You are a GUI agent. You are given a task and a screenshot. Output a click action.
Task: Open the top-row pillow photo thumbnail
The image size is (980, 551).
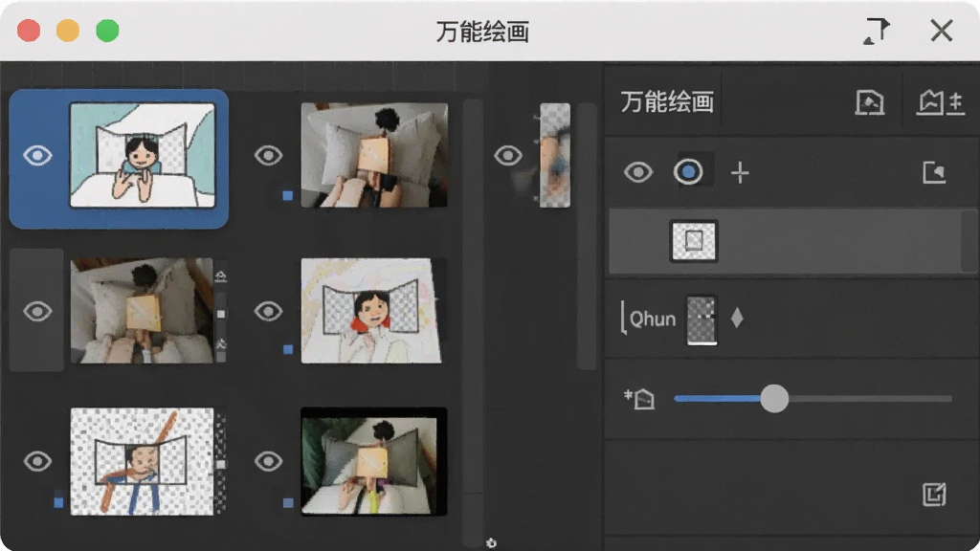click(x=374, y=155)
